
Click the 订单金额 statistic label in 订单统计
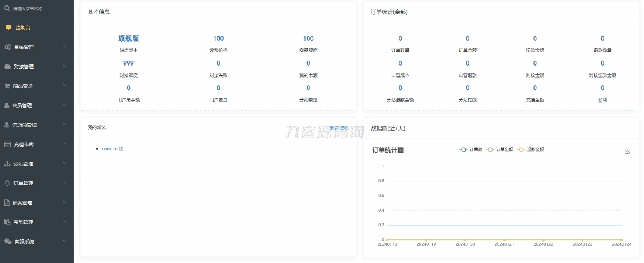click(467, 51)
